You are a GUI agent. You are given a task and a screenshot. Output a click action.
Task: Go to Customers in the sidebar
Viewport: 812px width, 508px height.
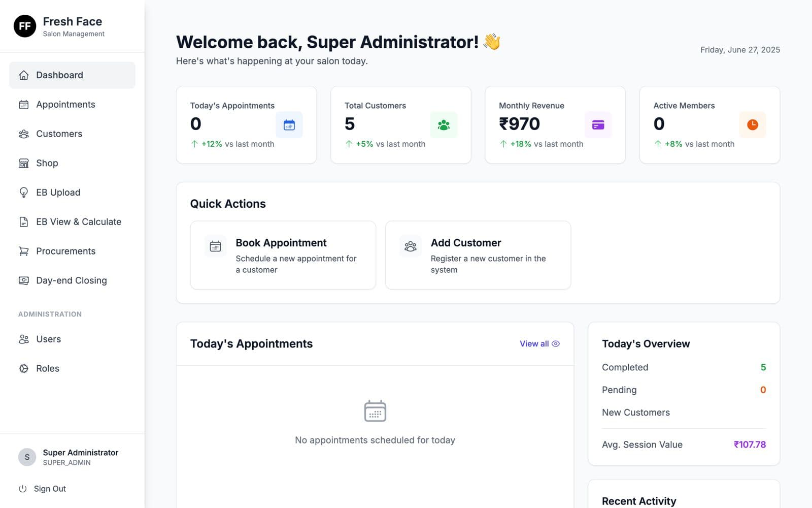59,134
